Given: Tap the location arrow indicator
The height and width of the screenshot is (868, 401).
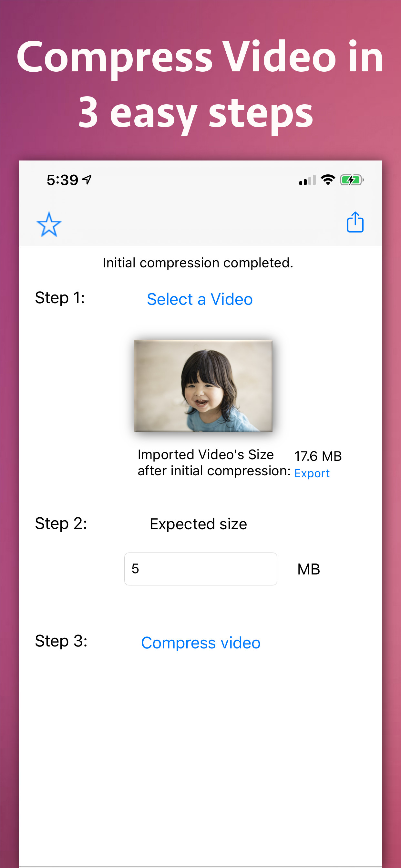Looking at the screenshot, I should (87, 180).
